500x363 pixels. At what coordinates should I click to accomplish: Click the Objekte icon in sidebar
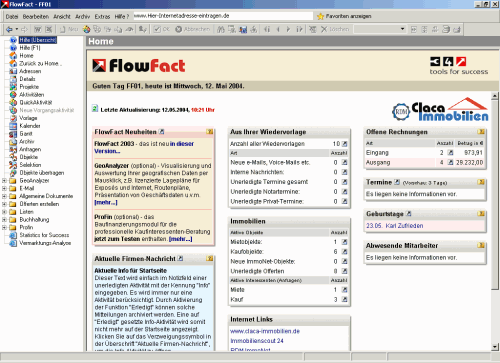click(x=13, y=157)
